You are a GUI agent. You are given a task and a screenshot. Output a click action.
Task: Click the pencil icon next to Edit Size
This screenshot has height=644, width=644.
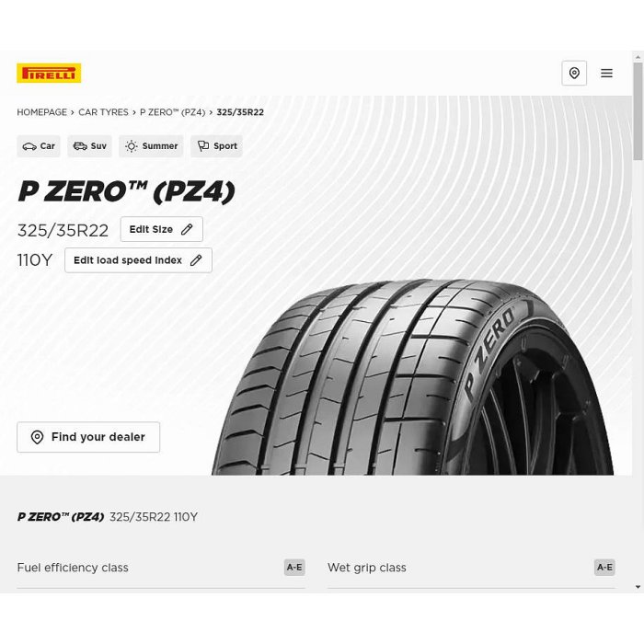pos(187,229)
